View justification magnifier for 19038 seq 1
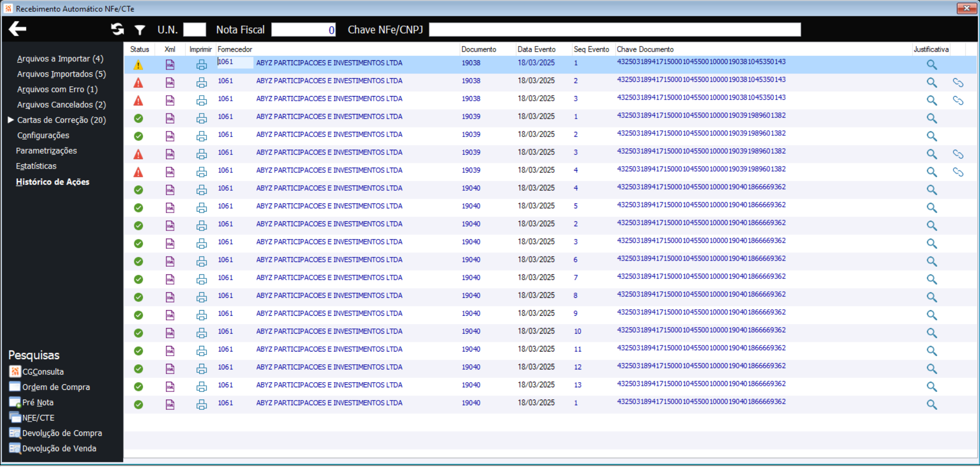This screenshot has width=980, height=467. pyautogui.click(x=932, y=64)
